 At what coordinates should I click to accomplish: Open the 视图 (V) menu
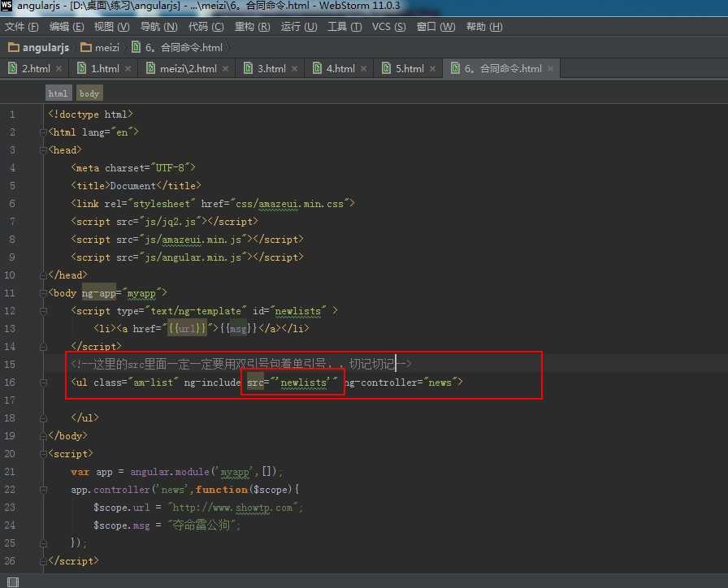[111, 27]
